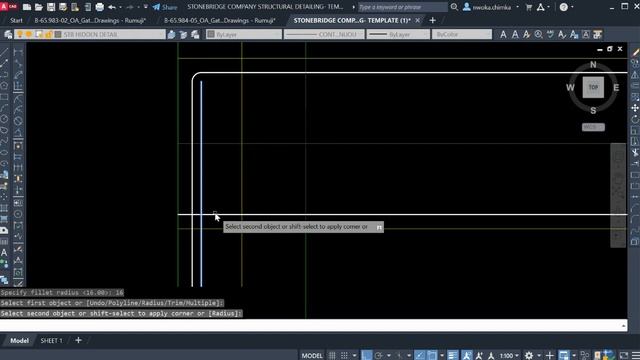640x360 pixels.
Task: Toggle the Clean Screen icon in status bar
Action: point(624,356)
